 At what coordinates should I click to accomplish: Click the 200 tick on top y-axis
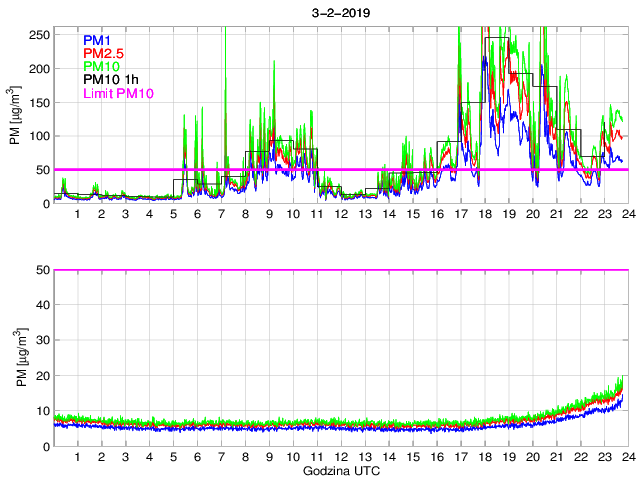point(39,69)
